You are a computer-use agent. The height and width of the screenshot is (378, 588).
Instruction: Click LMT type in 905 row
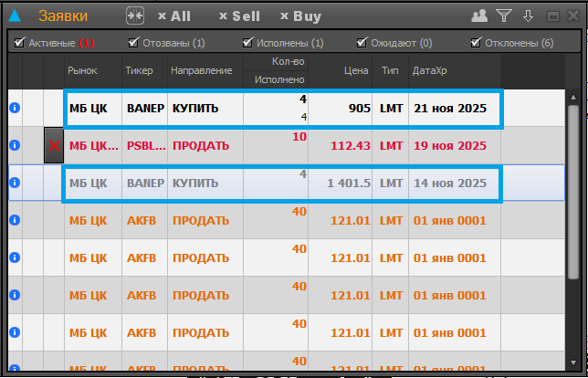click(391, 109)
